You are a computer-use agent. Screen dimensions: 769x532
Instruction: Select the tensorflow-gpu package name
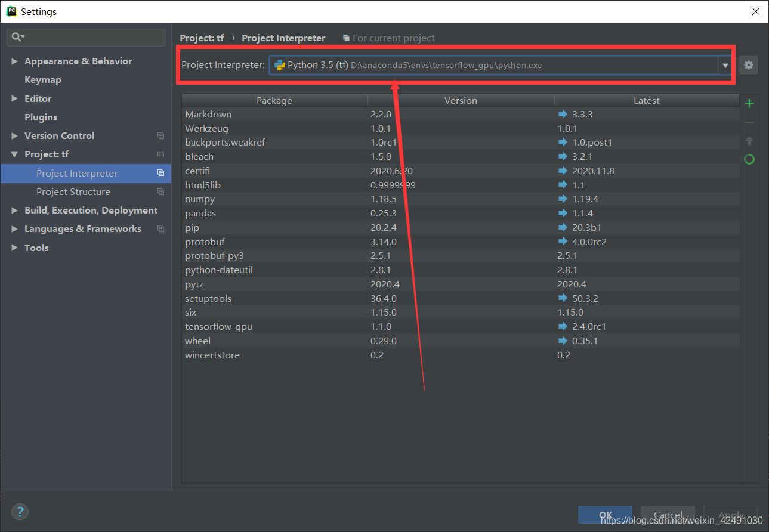tap(218, 327)
